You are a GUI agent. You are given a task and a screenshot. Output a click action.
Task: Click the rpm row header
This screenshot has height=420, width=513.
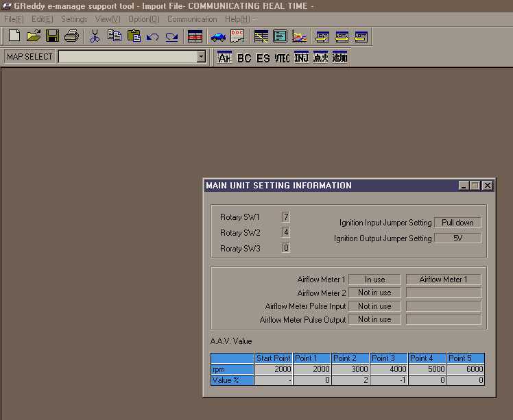point(232,369)
